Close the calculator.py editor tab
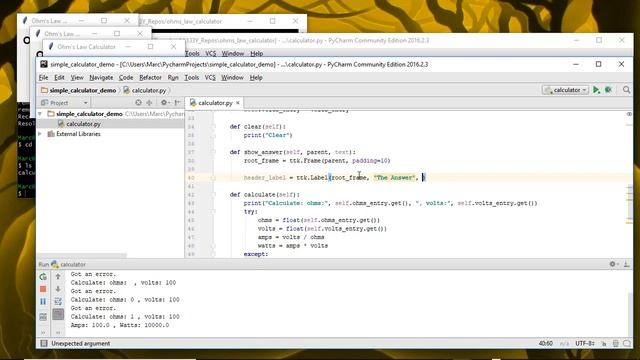 [x=238, y=103]
